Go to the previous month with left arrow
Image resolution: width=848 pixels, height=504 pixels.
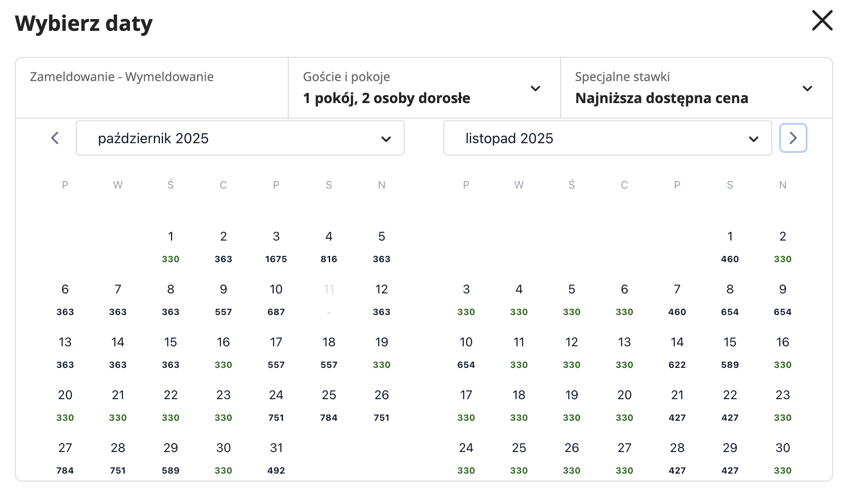55,138
